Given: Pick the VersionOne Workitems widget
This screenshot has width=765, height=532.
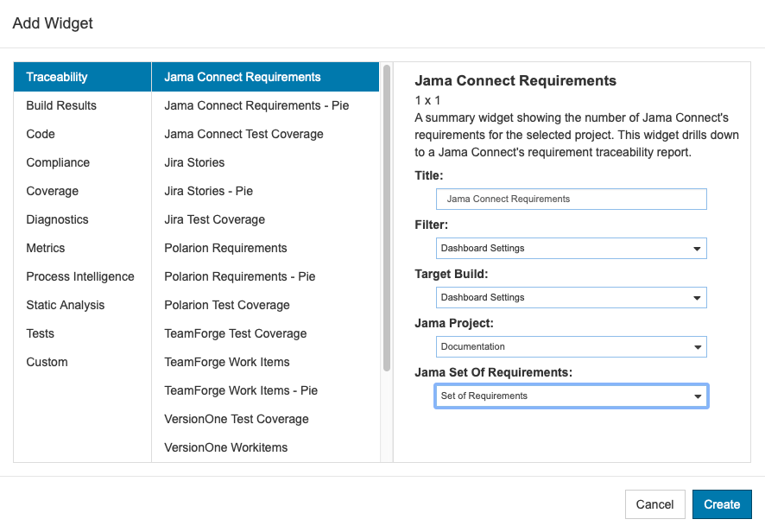Looking at the screenshot, I should tap(265, 447).
